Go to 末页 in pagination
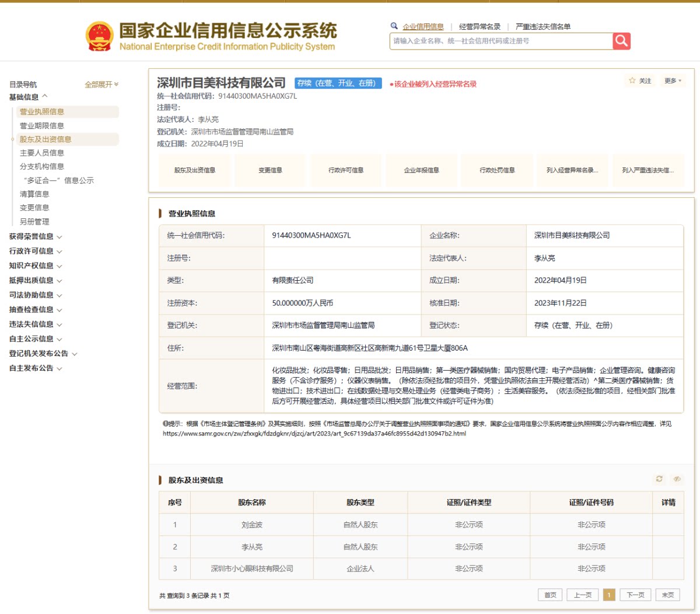 tap(668, 595)
